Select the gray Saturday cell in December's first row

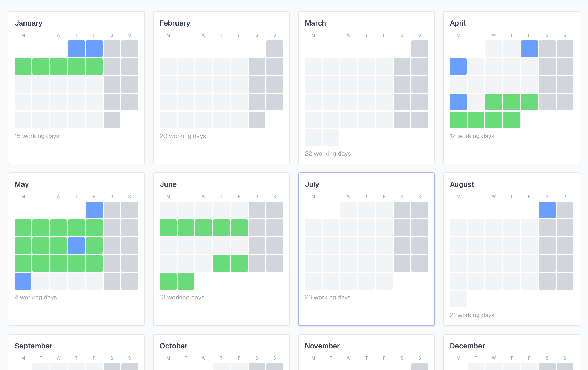[547, 367]
